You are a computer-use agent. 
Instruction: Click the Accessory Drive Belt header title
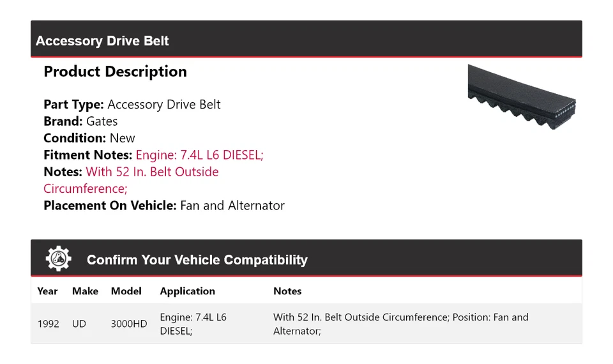click(x=102, y=41)
